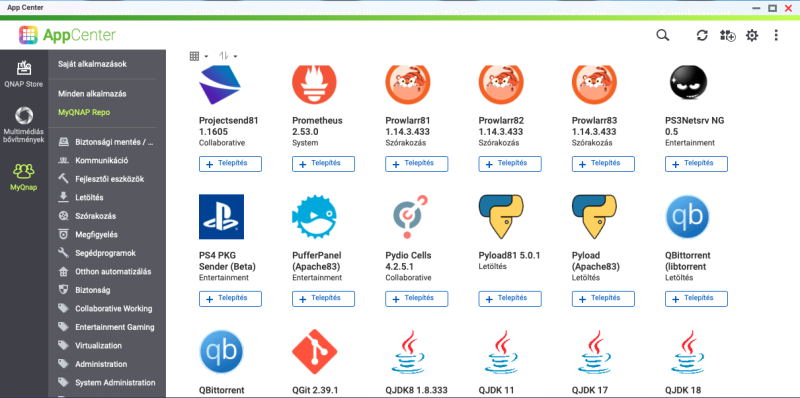Install PufferPanel with Telepítés
The width and height of the screenshot is (800, 398).
tap(323, 298)
